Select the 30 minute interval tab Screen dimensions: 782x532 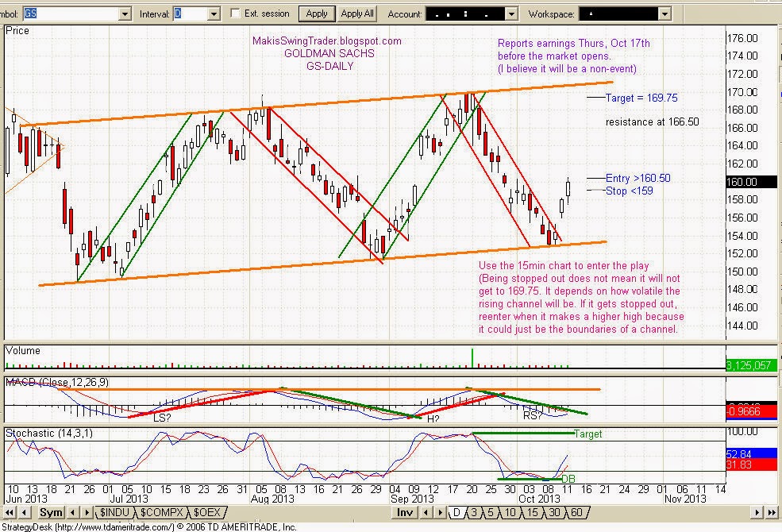point(555,513)
